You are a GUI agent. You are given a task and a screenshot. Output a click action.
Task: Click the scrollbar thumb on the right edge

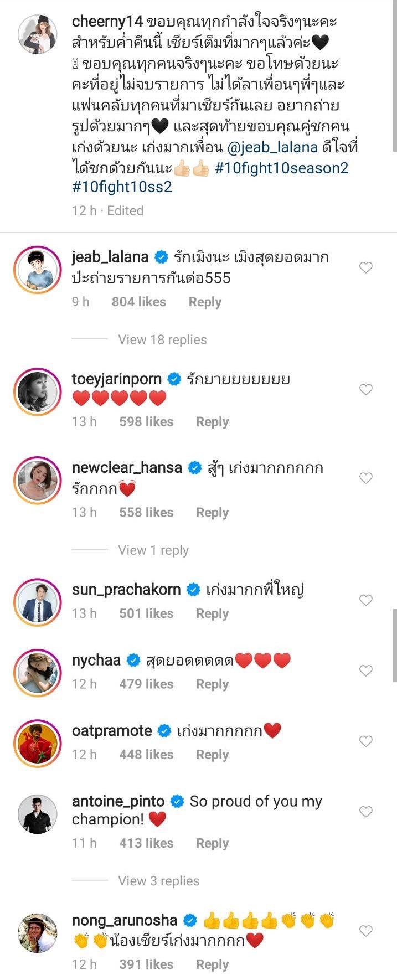(x=394, y=645)
